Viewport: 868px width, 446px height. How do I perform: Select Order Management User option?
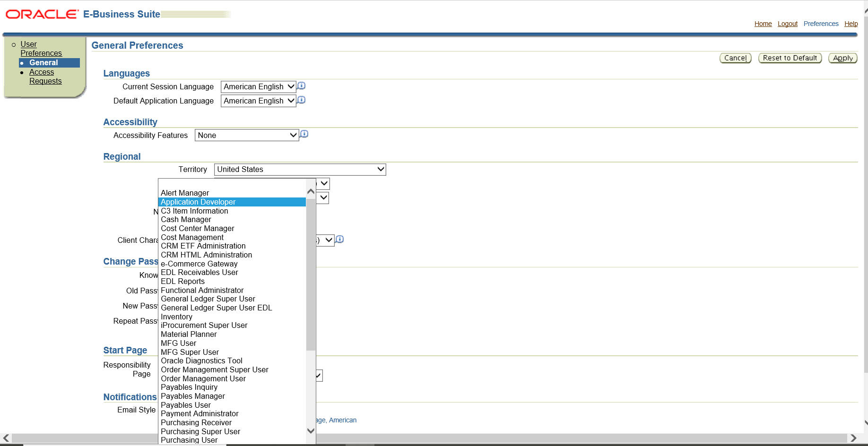coord(232,379)
